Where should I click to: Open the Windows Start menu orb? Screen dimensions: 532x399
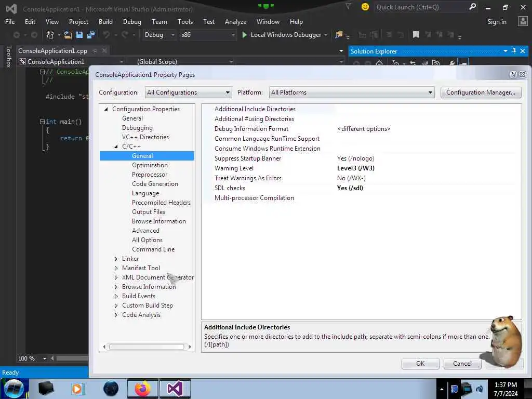14,389
